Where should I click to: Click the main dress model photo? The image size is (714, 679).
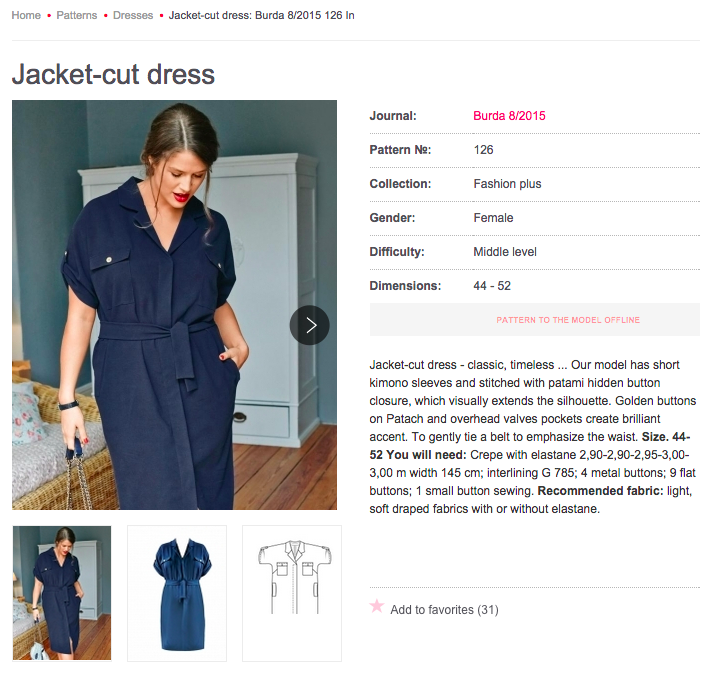pos(174,305)
